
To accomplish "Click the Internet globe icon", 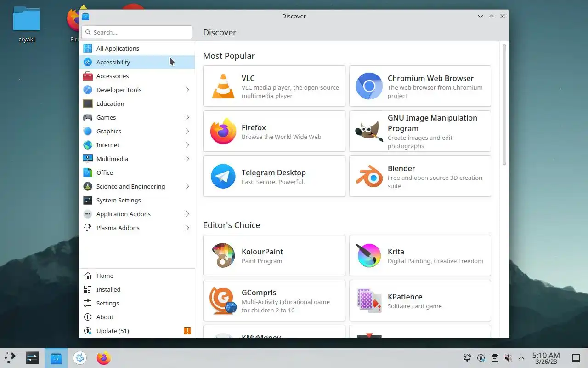I will [x=87, y=145].
